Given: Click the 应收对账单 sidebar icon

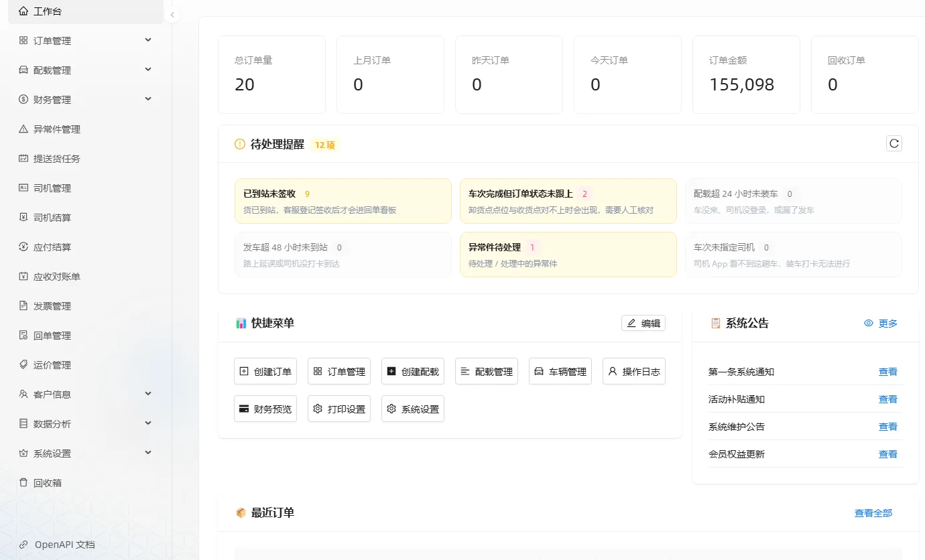Looking at the screenshot, I should click(x=23, y=276).
